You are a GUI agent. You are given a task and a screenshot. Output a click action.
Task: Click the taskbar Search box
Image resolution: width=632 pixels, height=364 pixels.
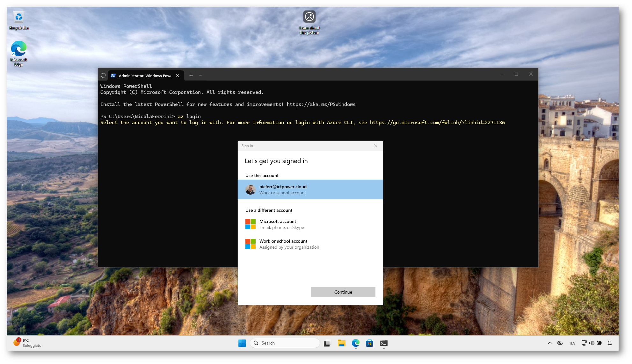coord(285,343)
